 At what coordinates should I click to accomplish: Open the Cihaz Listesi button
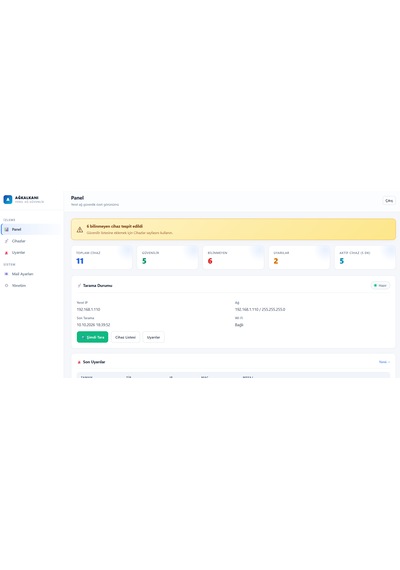pos(125,337)
